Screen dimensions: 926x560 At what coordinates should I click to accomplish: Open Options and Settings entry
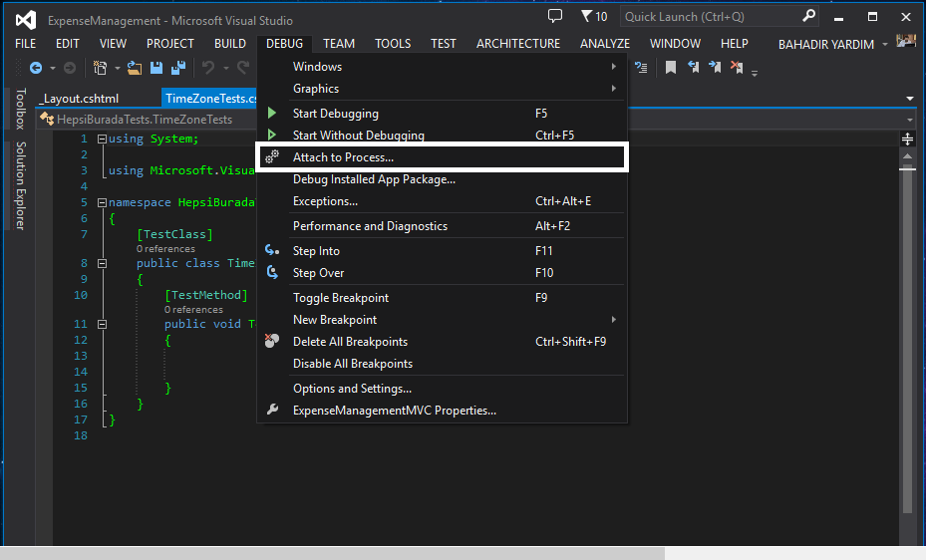442,389
